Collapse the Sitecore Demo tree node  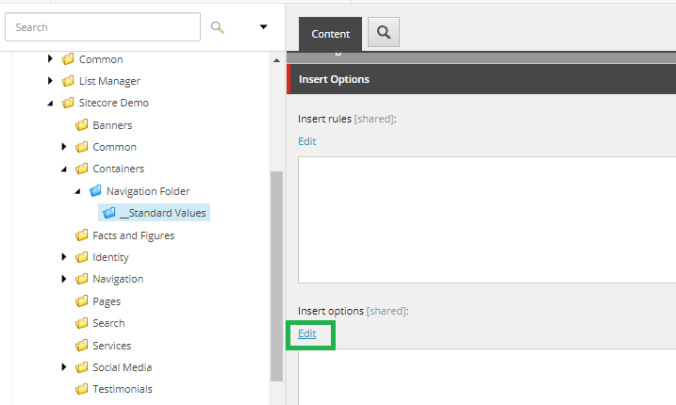click(x=50, y=103)
